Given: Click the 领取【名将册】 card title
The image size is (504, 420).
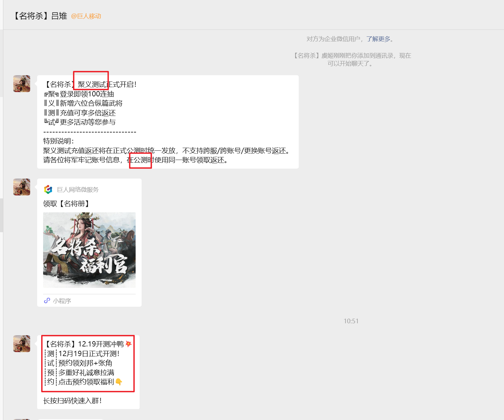Looking at the screenshot, I should coord(66,204).
